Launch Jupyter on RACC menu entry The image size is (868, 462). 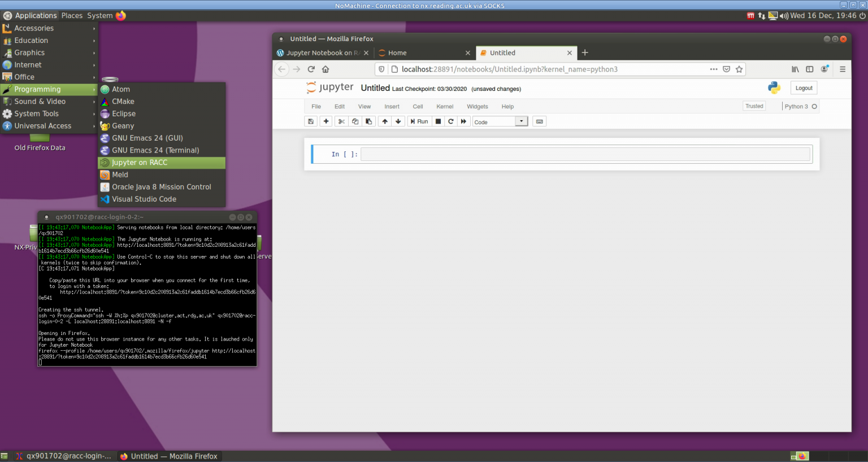point(162,163)
